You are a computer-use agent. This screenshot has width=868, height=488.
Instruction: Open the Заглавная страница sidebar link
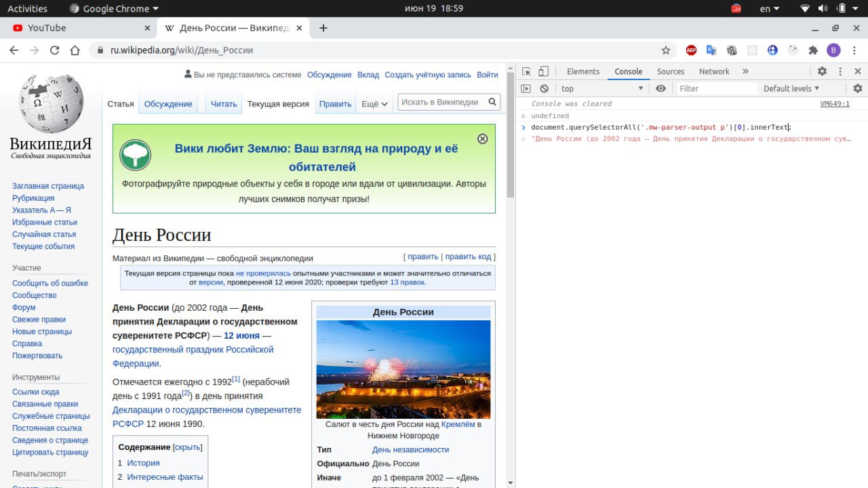click(x=48, y=186)
